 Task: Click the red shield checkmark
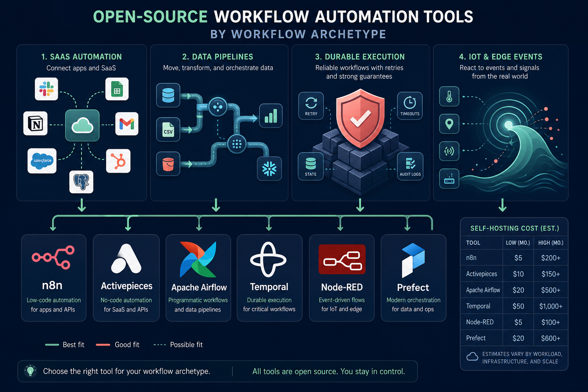(x=360, y=119)
